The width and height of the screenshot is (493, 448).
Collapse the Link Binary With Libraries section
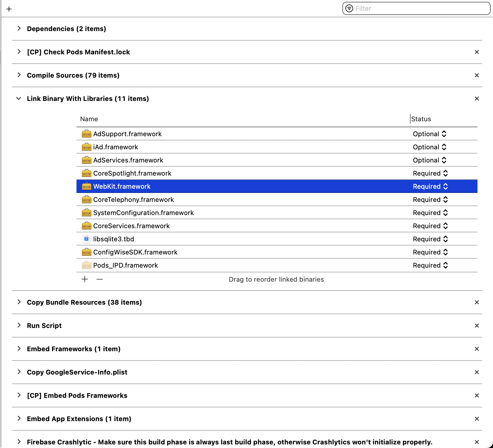(19, 99)
